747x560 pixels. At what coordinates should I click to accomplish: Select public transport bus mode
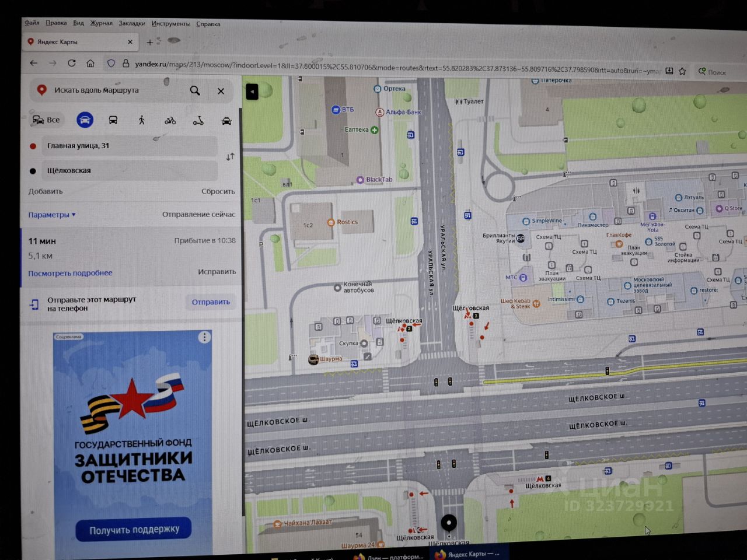pos(113,120)
